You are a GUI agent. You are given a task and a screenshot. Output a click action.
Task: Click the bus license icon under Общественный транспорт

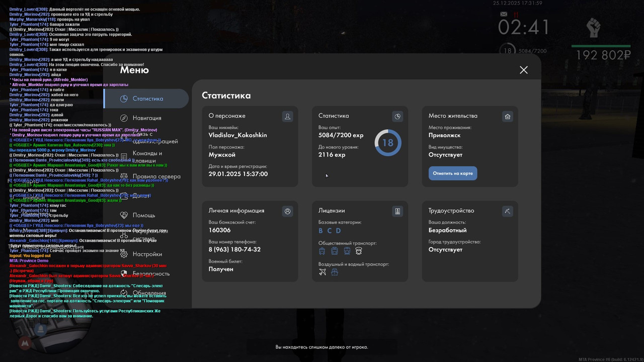(323, 251)
